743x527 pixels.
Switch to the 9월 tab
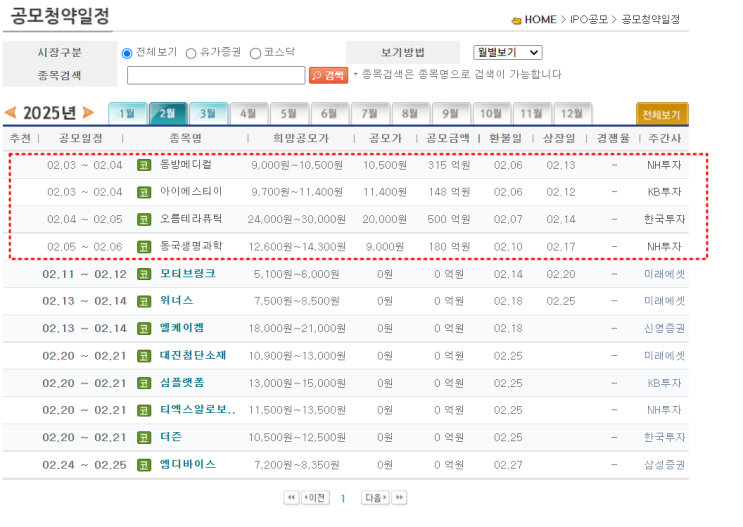click(451, 114)
